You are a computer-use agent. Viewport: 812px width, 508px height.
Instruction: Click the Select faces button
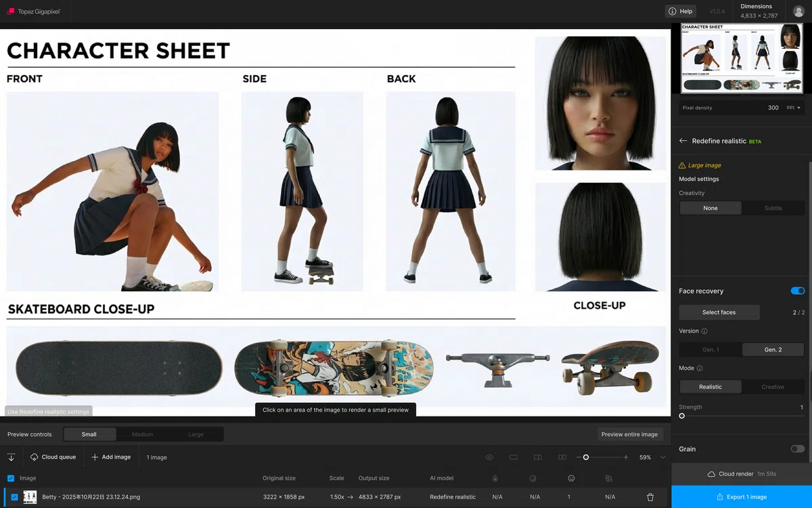(x=719, y=312)
